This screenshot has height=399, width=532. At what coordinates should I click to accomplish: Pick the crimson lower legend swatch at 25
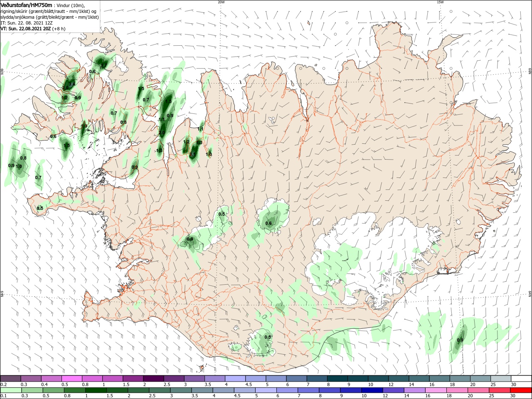[x=499, y=390]
